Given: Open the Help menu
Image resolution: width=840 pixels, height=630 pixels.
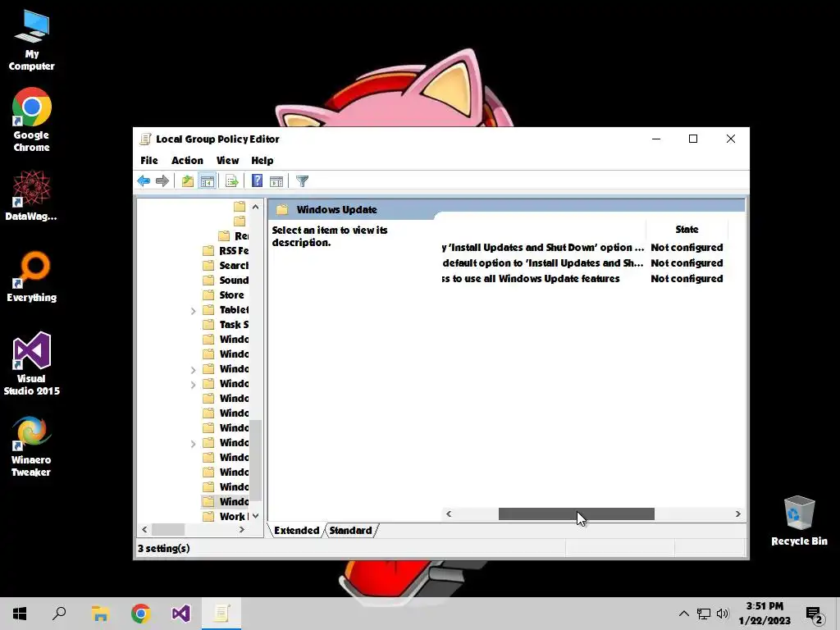Looking at the screenshot, I should pos(262,160).
